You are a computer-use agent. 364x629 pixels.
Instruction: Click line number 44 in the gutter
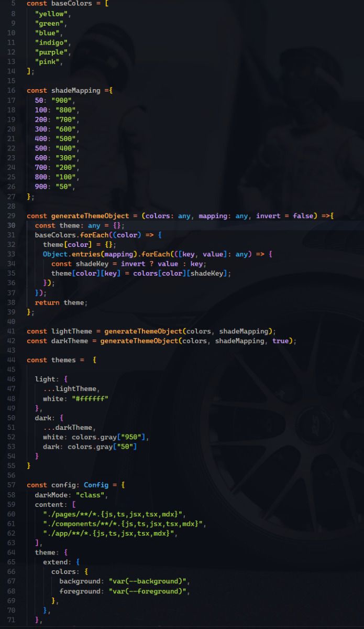pyautogui.click(x=12, y=360)
